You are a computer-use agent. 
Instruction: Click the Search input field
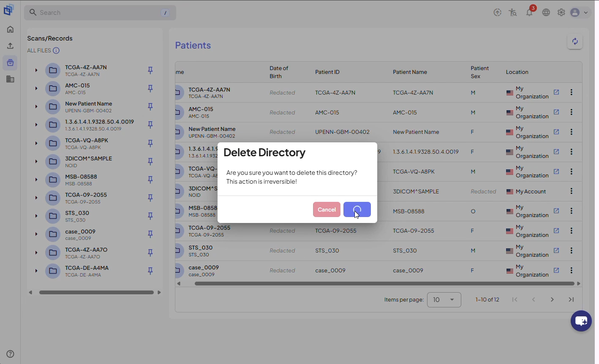pyautogui.click(x=100, y=13)
